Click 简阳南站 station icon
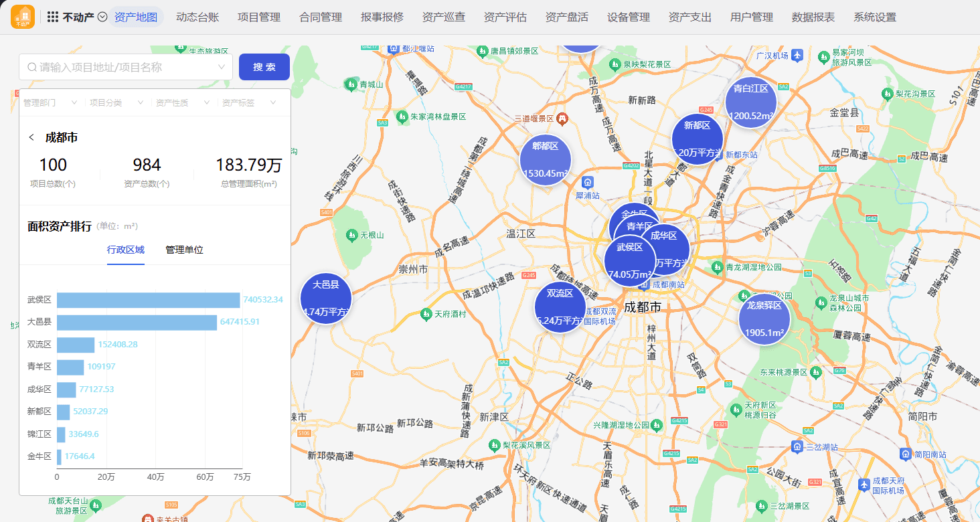The height and width of the screenshot is (522, 980). (x=906, y=454)
